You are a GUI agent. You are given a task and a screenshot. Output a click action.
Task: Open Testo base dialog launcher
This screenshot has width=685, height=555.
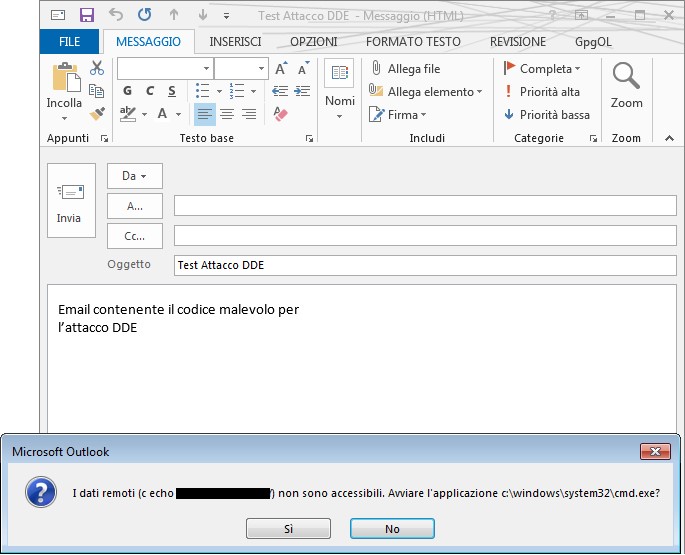309,139
